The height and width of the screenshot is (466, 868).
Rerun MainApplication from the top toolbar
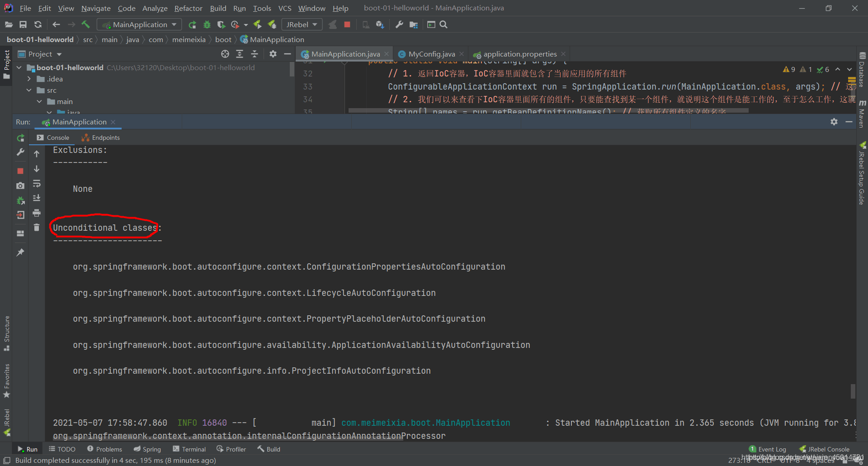coord(192,24)
